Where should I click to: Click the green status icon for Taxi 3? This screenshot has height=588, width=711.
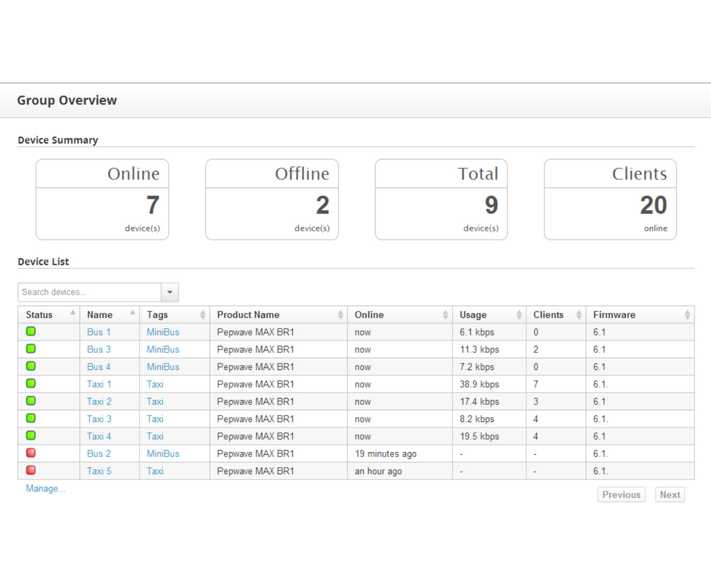tap(31, 418)
